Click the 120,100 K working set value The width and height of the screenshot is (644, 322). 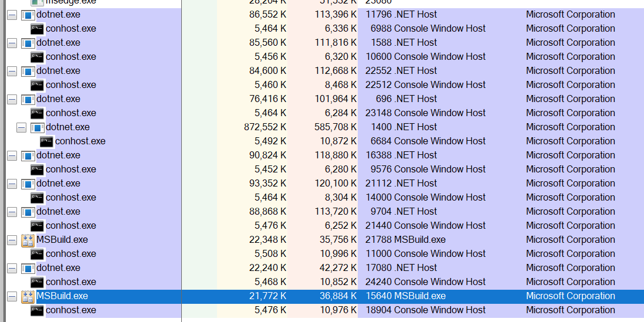coord(335,184)
